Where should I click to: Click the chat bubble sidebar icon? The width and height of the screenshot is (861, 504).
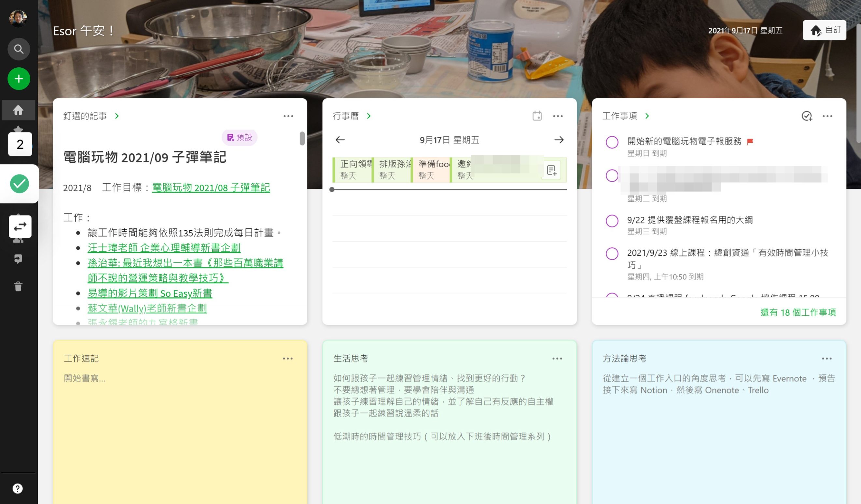point(19,259)
